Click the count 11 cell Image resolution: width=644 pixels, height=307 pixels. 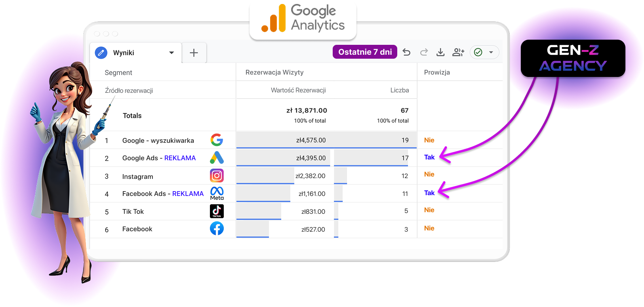coord(405,194)
